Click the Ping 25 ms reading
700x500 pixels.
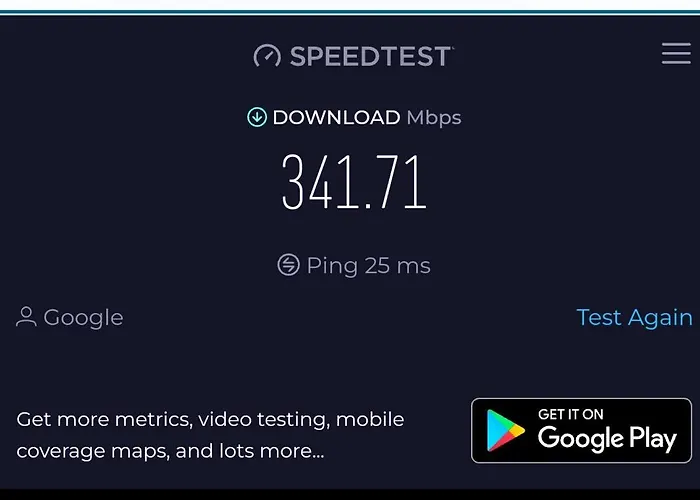pyautogui.click(x=369, y=266)
